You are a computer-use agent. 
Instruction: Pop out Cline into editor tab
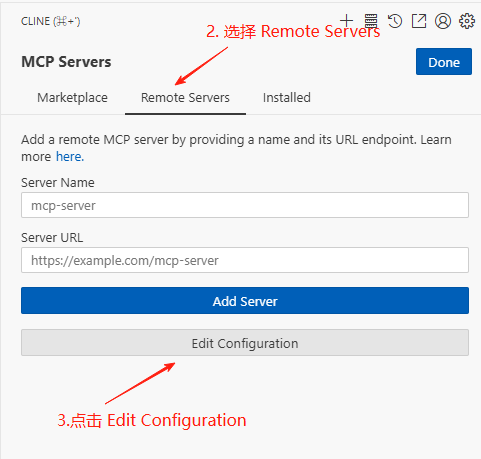pos(419,21)
